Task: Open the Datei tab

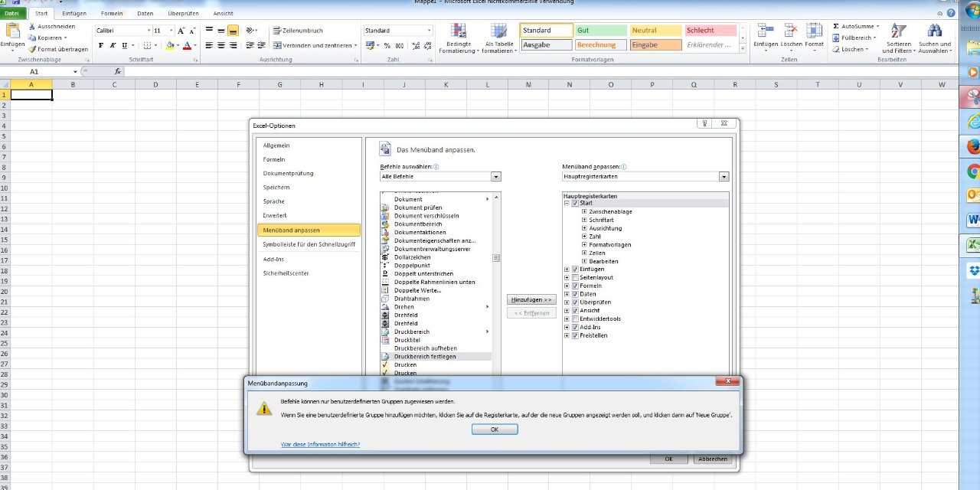Action: [x=12, y=13]
